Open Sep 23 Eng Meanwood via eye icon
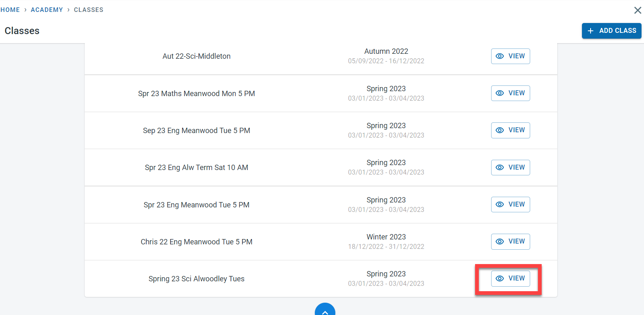Screen dimensions: 644x315 click(500, 130)
